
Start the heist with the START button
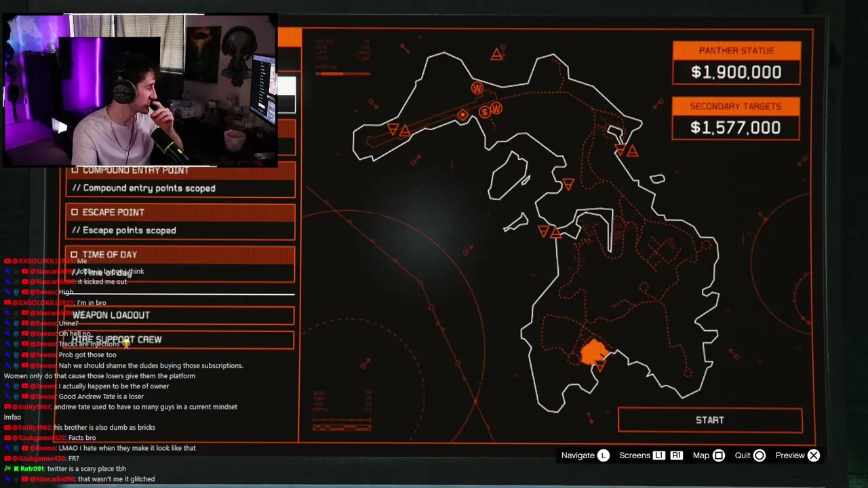(710, 420)
